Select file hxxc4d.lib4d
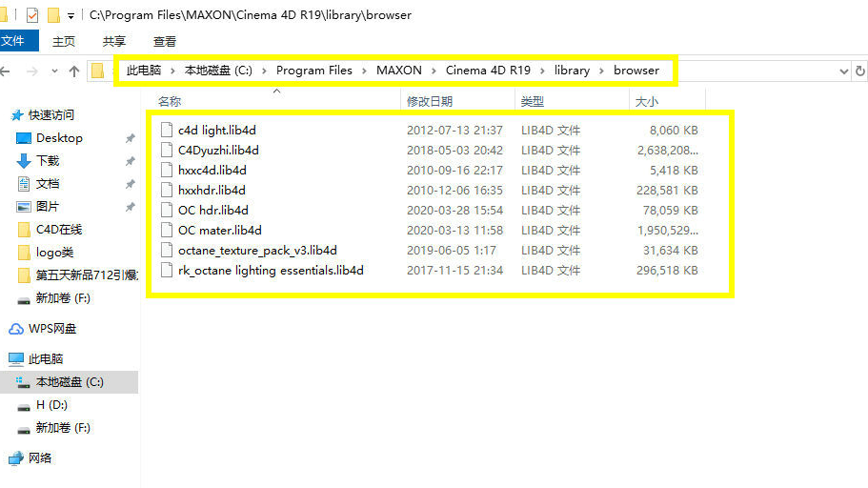The height and width of the screenshot is (488, 868). [212, 170]
